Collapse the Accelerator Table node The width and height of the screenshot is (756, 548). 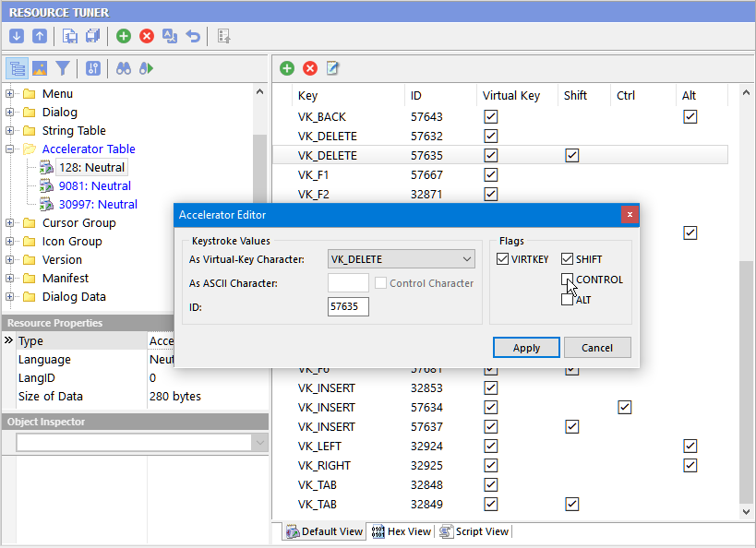pyautogui.click(x=10, y=149)
